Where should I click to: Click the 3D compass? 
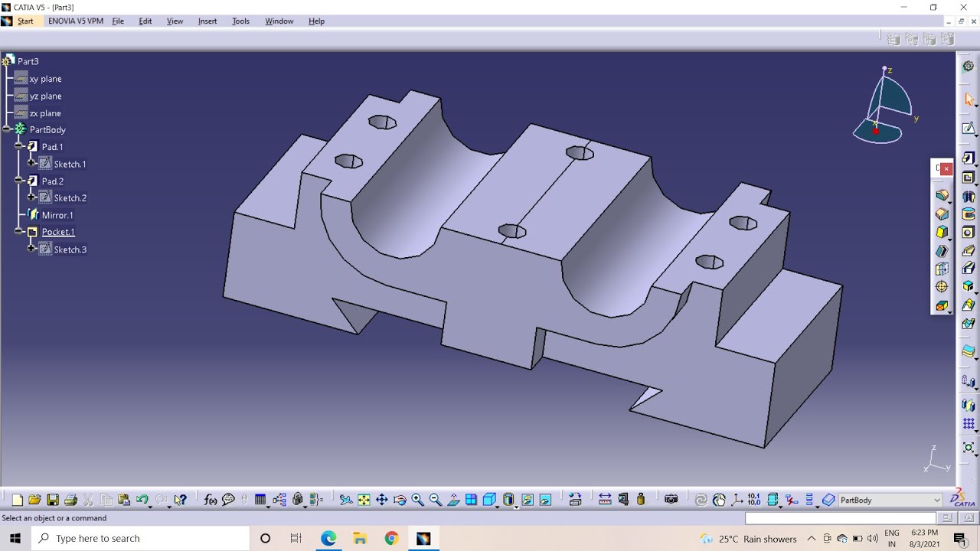pos(884,107)
